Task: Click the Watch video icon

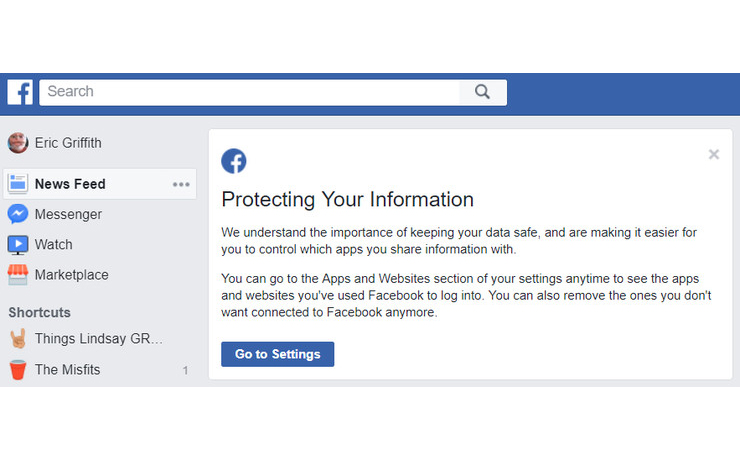Action: 18,244
